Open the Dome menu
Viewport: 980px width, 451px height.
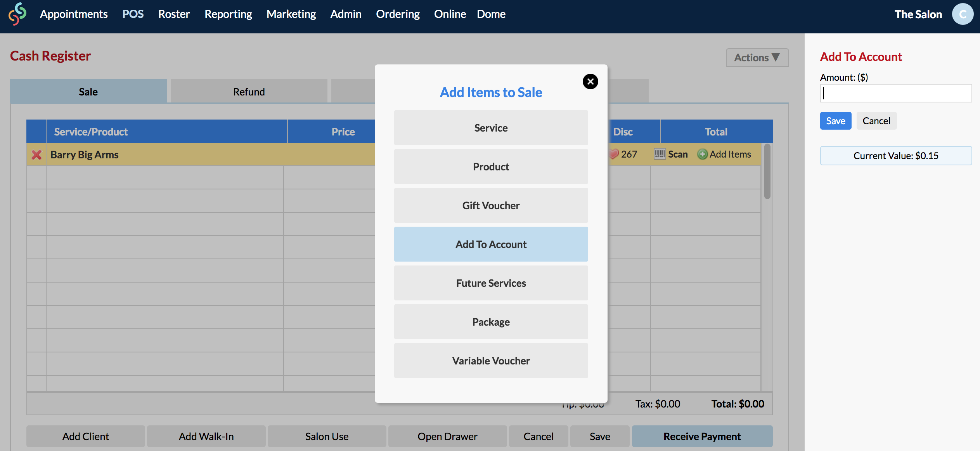491,14
